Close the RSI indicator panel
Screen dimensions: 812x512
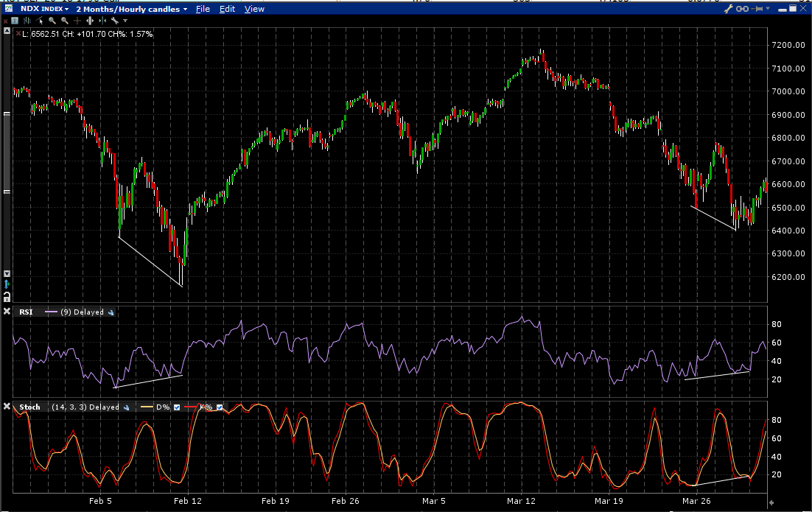pos(7,311)
